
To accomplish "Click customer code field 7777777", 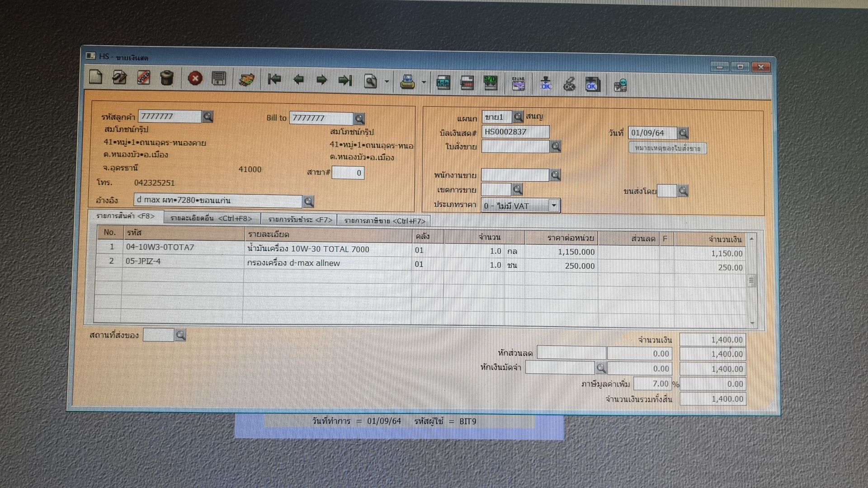I will point(170,117).
